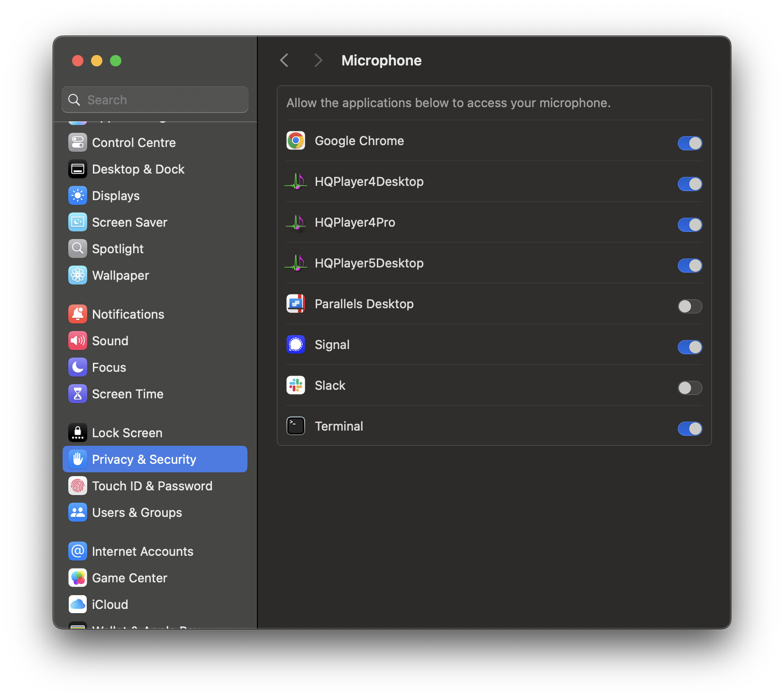784x699 pixels.
Task: Click 'HQPlayer5Desktop' name label
Action: point(369,263)
